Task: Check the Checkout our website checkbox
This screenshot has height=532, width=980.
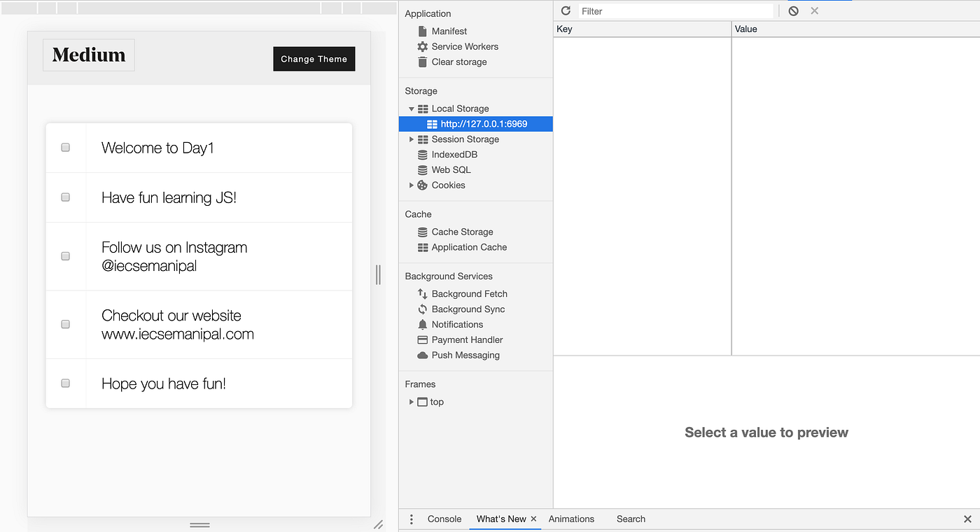Action: (66, 324)
